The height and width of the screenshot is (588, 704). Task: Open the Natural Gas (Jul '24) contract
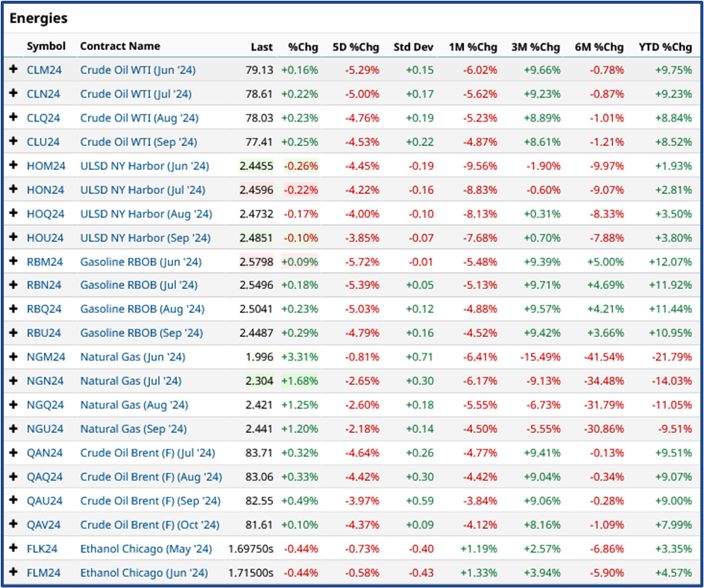(x=127, y=381)
